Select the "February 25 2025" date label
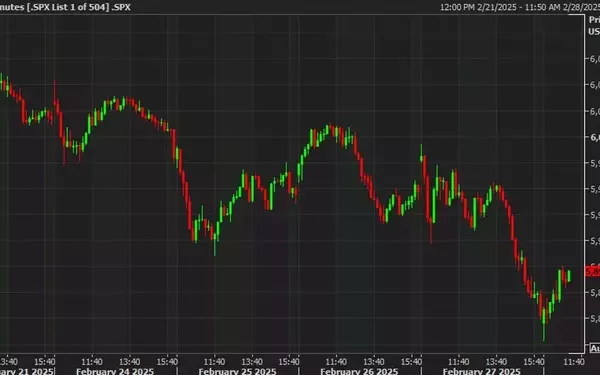 click(x=237, y=371)
